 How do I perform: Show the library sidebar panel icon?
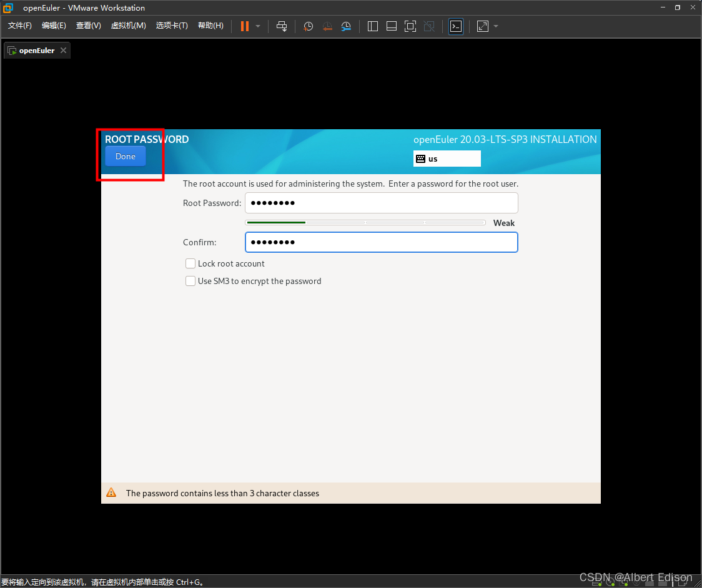coord(372,26)
